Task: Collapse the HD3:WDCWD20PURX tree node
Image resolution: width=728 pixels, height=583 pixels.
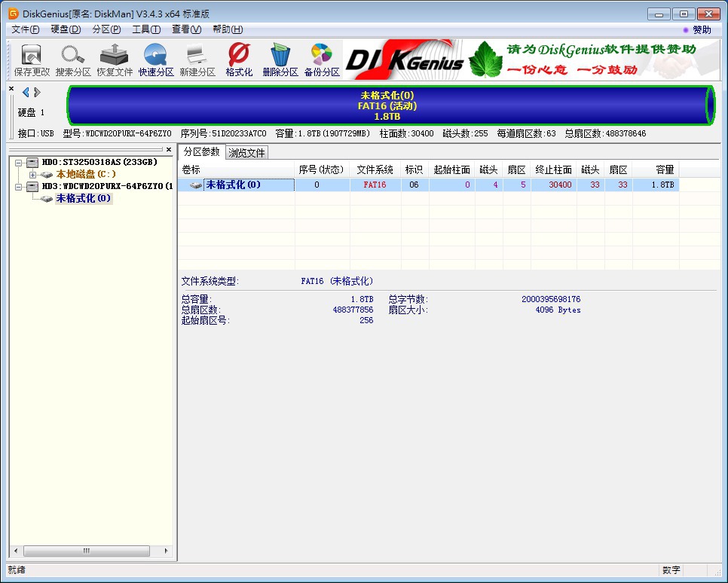Action: (18, 187)
